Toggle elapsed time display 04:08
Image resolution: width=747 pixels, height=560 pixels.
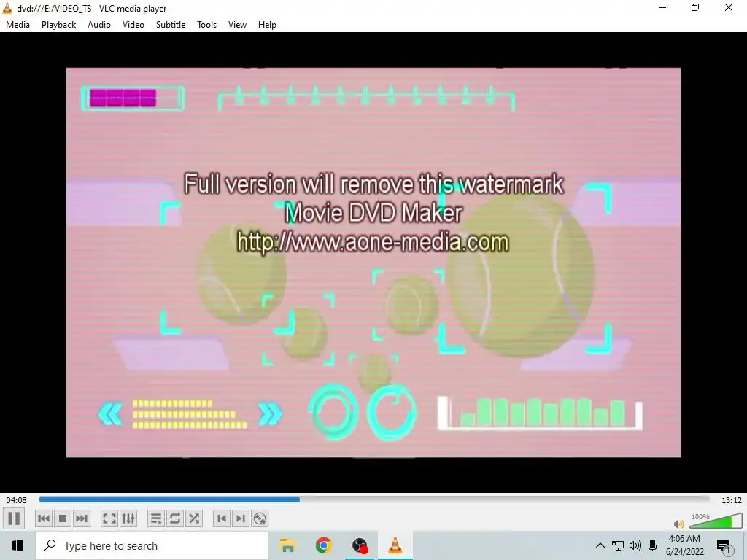[x=16, y=500]
